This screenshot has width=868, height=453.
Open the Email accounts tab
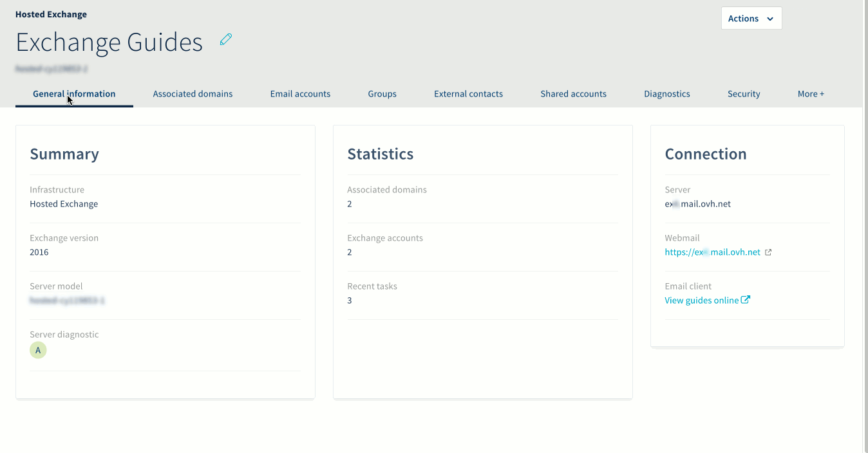tap(300, 94)
